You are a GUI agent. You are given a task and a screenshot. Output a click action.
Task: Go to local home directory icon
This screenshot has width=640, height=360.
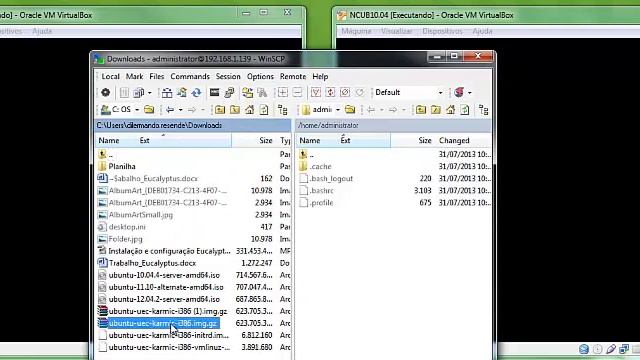pyautogui.click(x=249, y=109)
